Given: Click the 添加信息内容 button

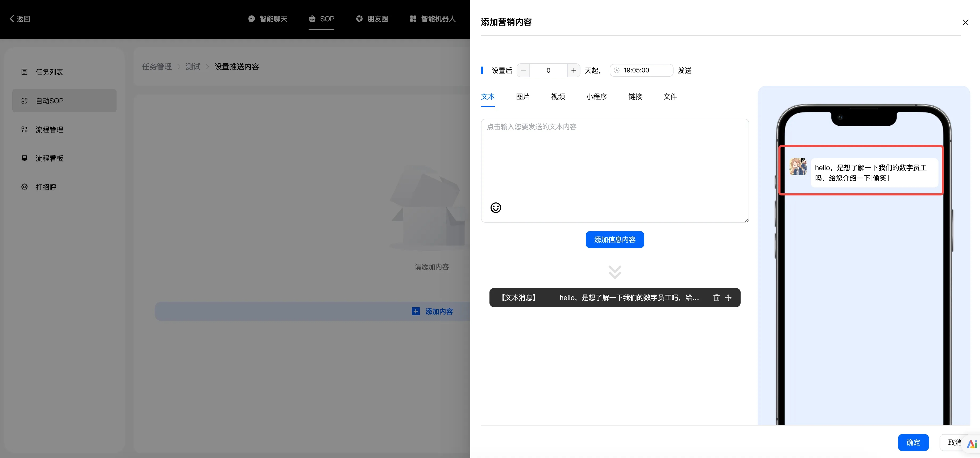Looking at the screenshot, I should coord(614,239).
